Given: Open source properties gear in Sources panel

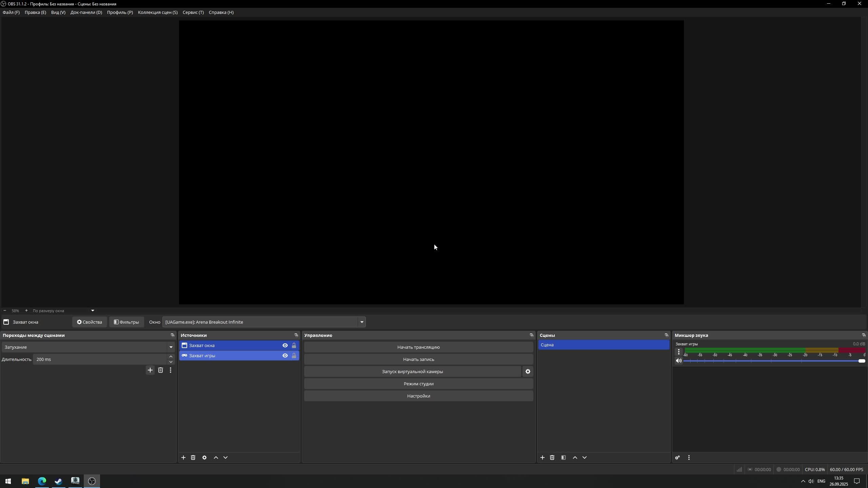Looking at the screenshot, I should tap(204, 457).
